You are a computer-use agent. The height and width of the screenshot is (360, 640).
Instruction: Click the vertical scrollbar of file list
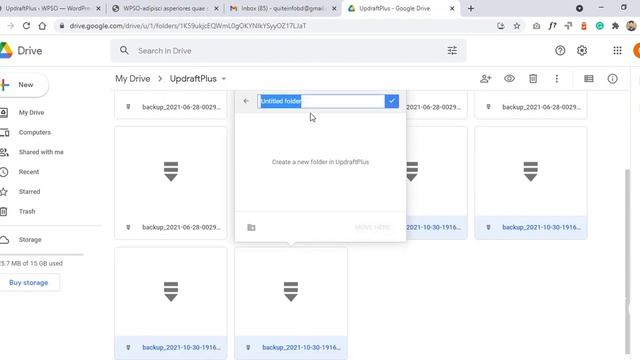pos(627,261)
